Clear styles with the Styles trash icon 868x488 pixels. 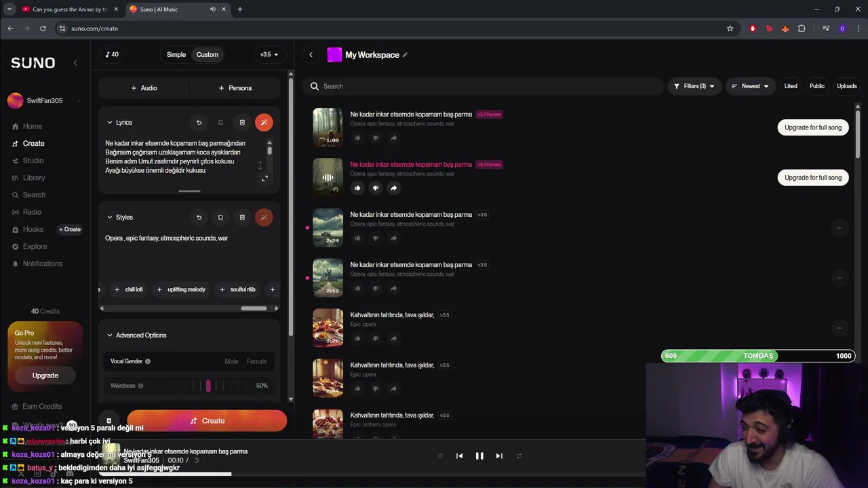tap(242, 218)
